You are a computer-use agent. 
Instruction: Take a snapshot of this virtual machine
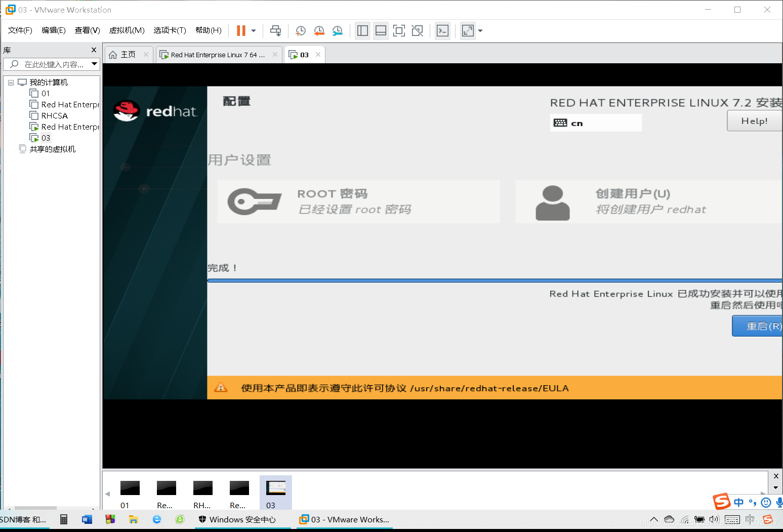coord(300,31)
